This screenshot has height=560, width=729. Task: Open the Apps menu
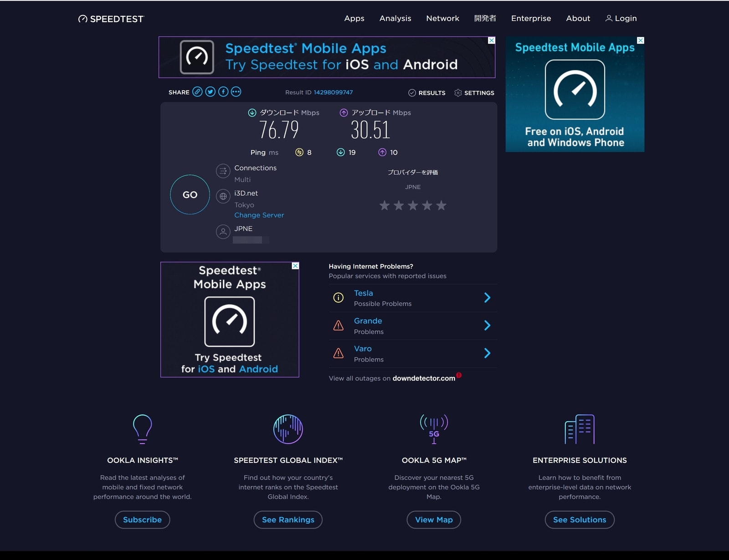click(x=354, y=18)
